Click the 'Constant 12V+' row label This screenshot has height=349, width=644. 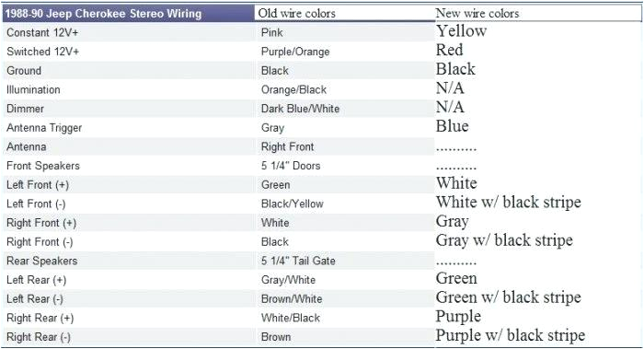[42, 32]
